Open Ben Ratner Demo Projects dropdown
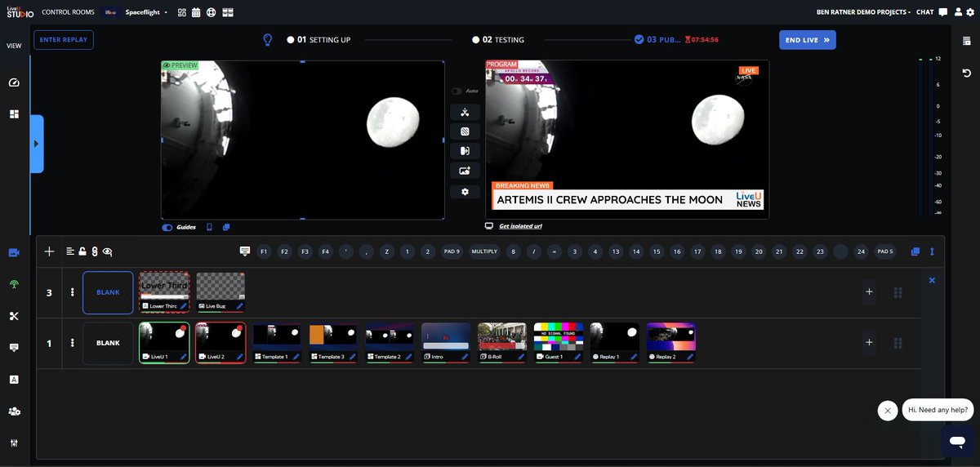Viewport: 980px width, 467px height. coord(864,12)
